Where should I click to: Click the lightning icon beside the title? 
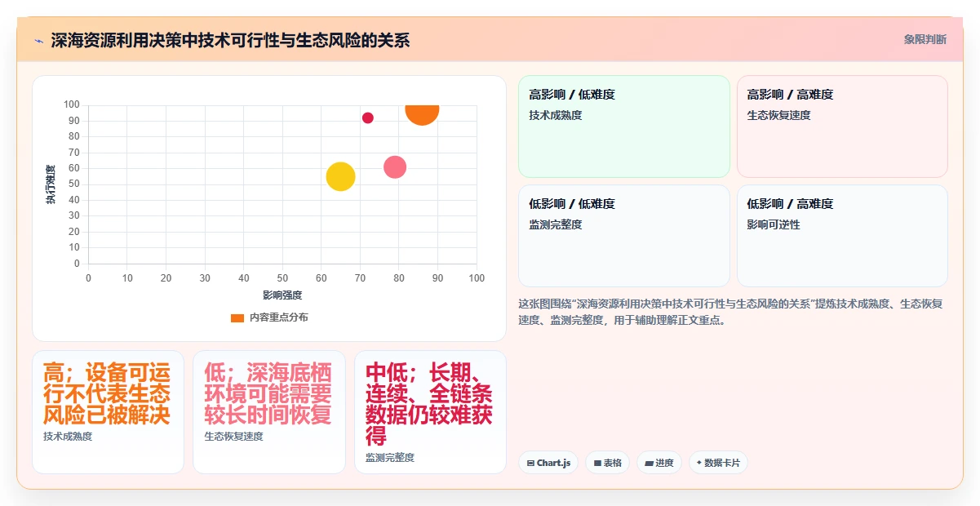coord(38,40)
